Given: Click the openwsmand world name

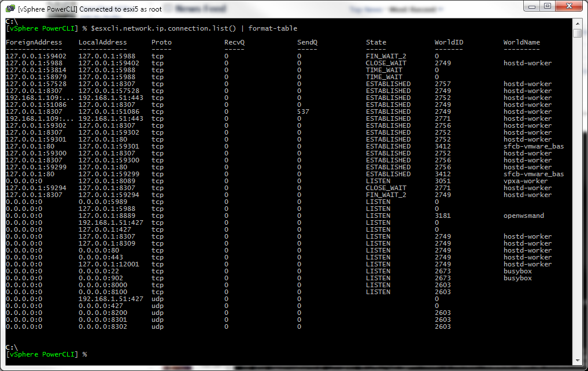Looking at the screenshot, I should (x=523, y=216).
